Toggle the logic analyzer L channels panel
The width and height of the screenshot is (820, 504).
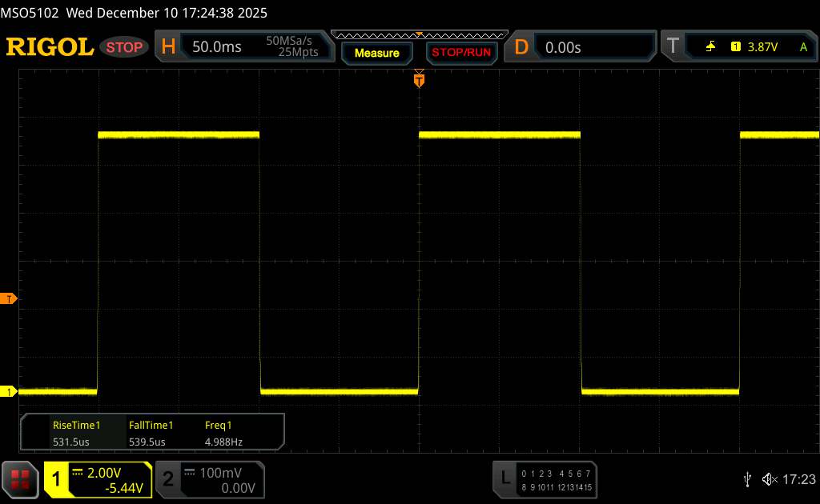click(504, 478)
